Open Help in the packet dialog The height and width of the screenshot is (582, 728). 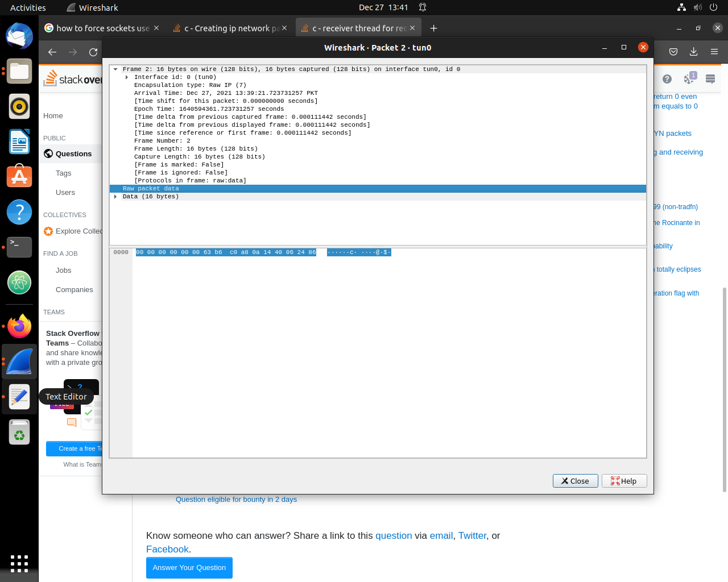tap(624, 481)
